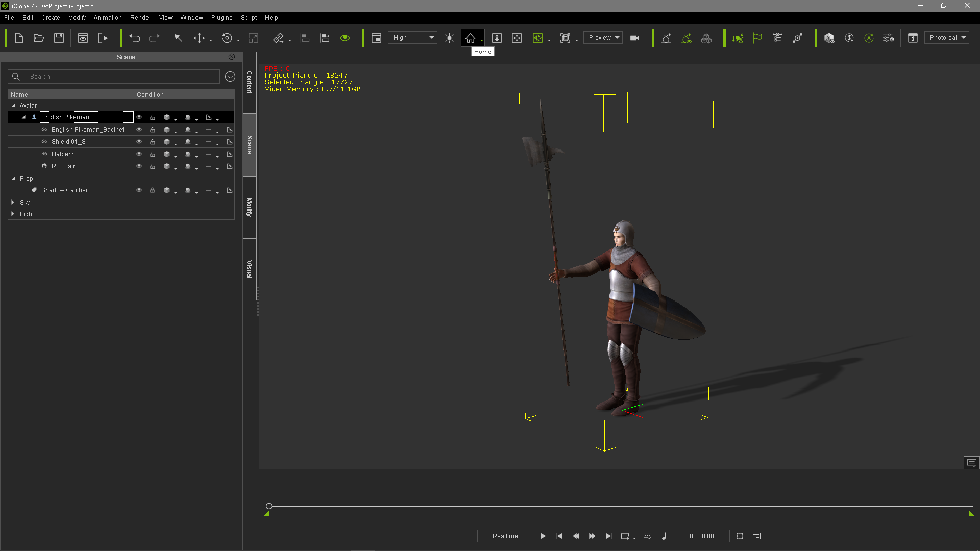This screenshot has height=551, width=980.
Task: Switch to the Content side tab
Action: (x=250, y=83)
